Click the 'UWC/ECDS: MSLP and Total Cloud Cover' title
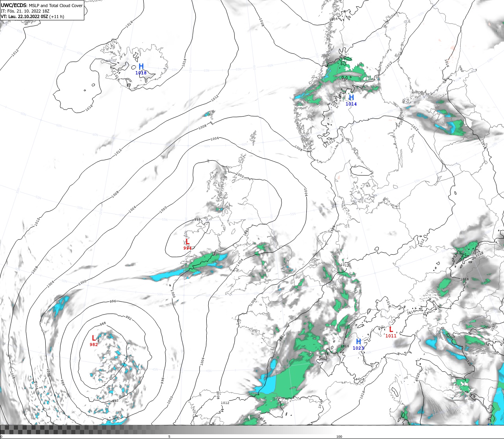Viewport: 504px width, 439px height. point(42,6)
